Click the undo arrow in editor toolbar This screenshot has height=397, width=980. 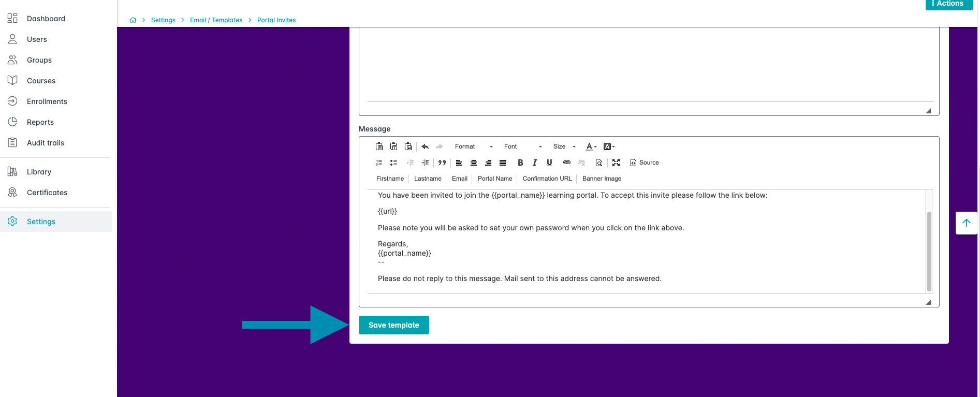point(425,146)
